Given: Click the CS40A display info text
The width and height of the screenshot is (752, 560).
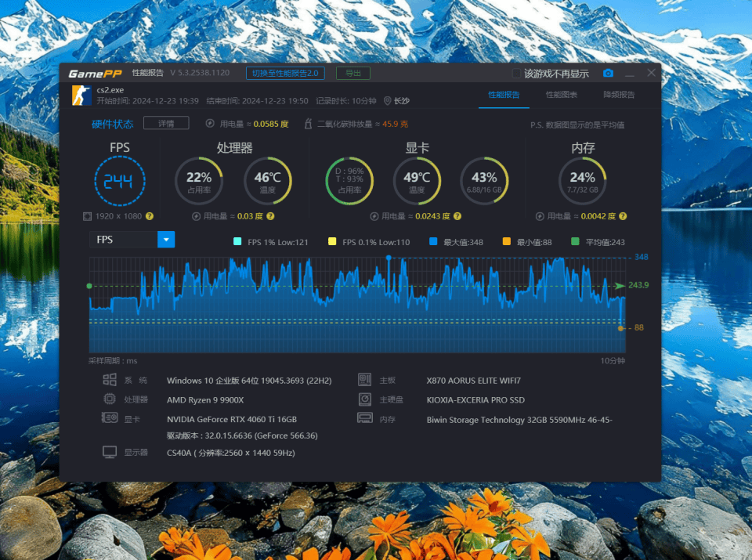Looking at the screenshot, I should click(x=230, y=453).
